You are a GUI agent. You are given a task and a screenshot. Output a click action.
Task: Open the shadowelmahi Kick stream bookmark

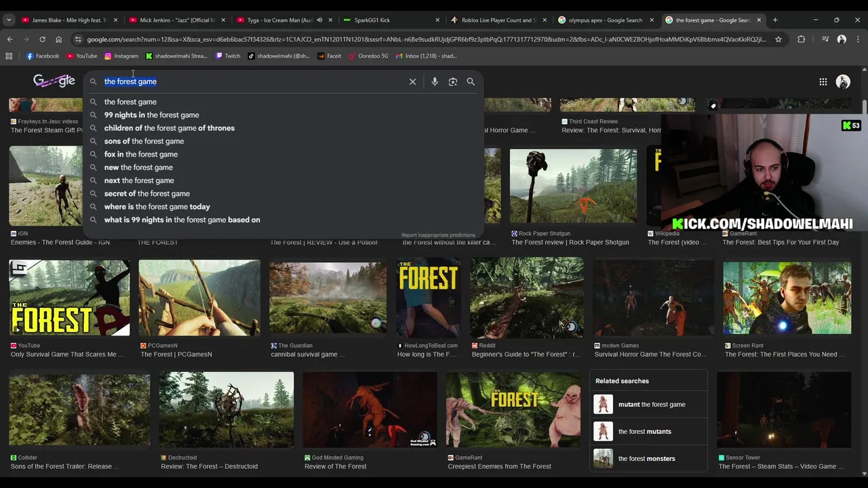(177, 56)
